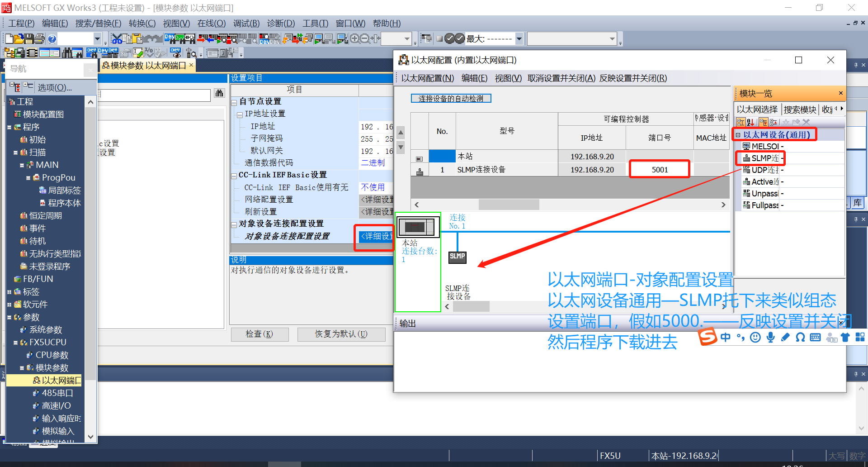Select the Cut (scissors) tool
Screen dimensions: 868x467
pyautogui.click(x=117, y=38)
